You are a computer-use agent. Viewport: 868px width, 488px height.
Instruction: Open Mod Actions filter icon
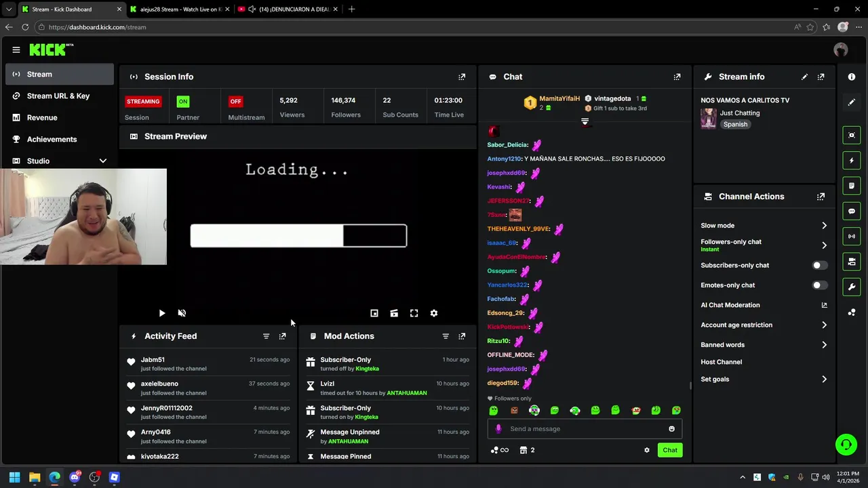pyautogui.click(x=446, y=336)
